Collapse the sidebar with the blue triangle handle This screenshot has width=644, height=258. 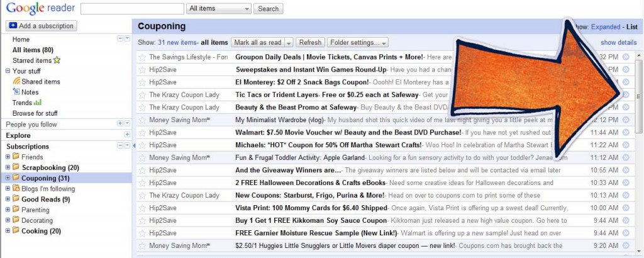pos(135,146)
